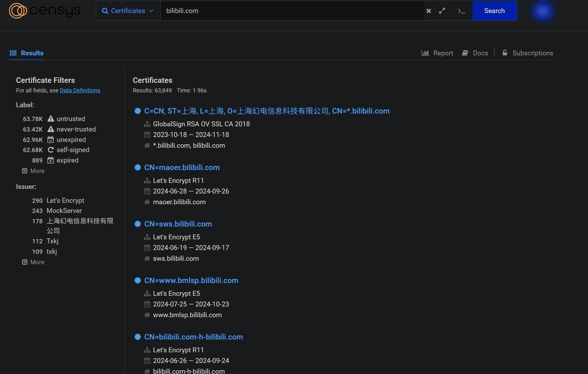
Task: Click the Report chart icon
Action: (x=425, y=53)
